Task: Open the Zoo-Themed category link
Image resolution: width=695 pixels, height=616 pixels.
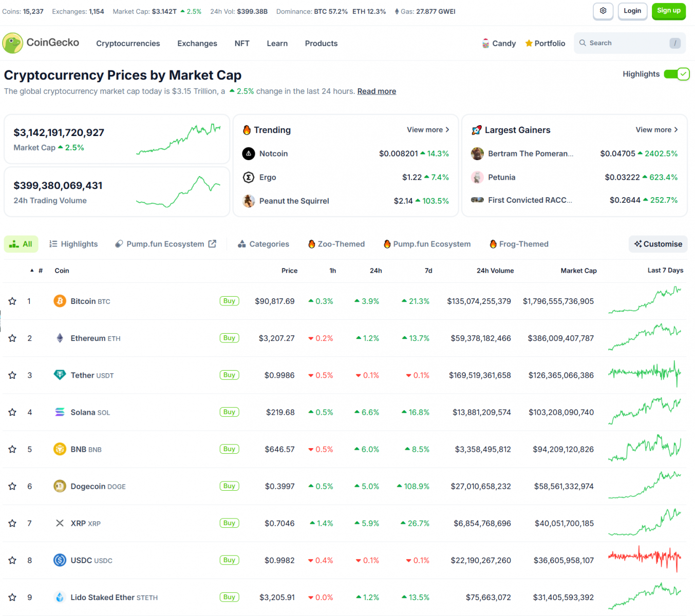Action: coord(336,244)
